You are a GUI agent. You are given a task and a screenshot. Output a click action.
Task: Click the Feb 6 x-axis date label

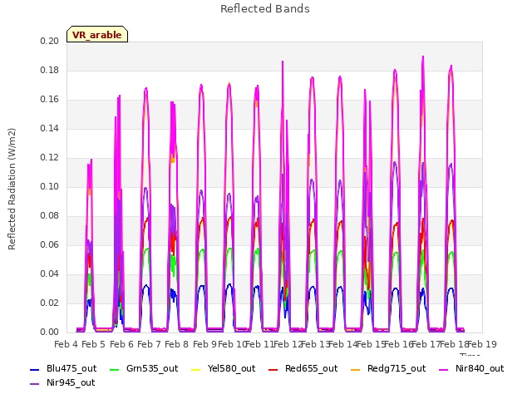point(121,344)
